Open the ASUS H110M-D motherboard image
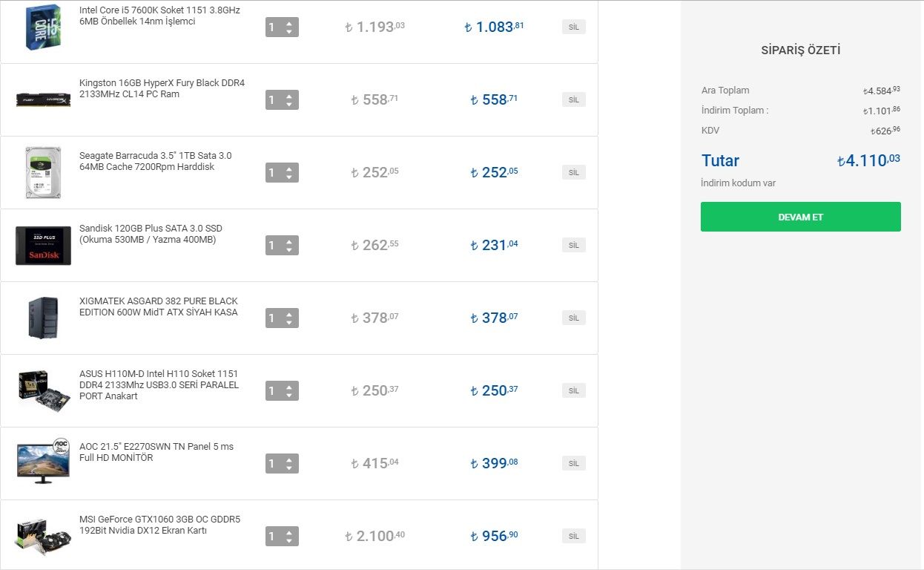924x570 pixels. coord(43,390)
